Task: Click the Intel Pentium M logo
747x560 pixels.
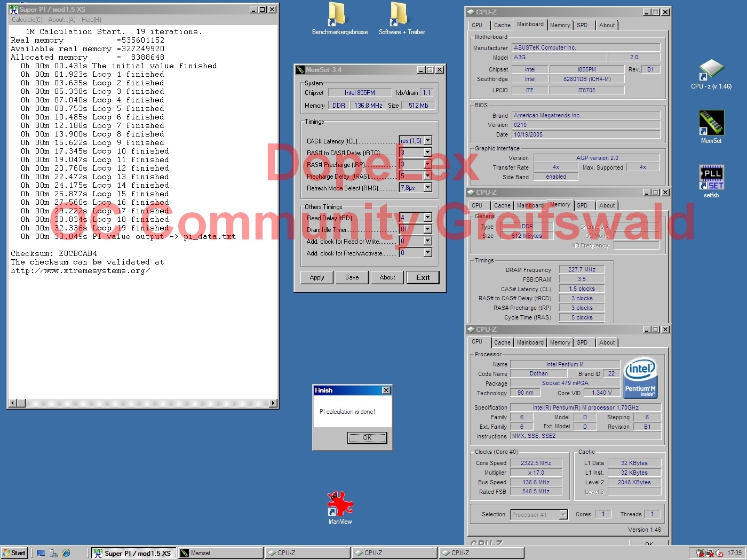Action: (640, 379)
